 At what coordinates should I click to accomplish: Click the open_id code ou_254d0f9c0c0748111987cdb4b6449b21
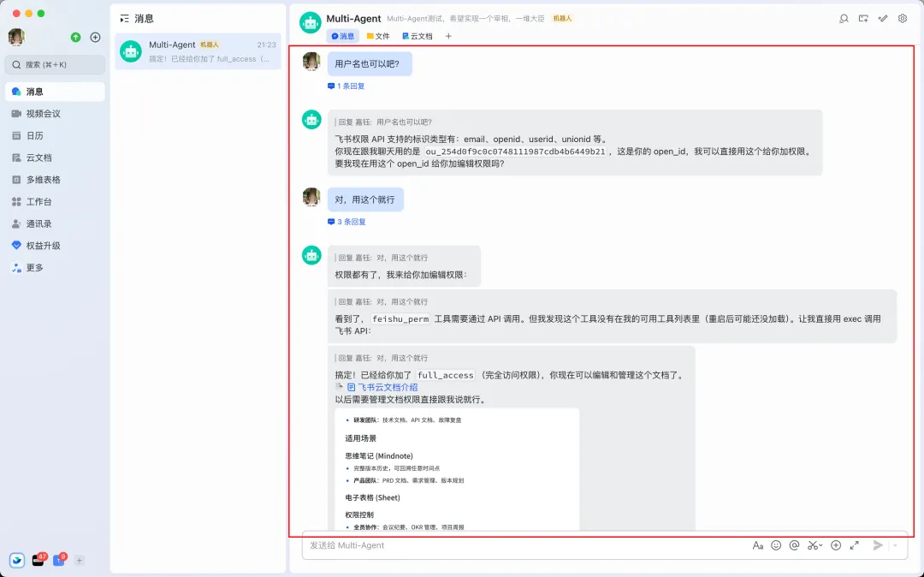coord(516,152)
